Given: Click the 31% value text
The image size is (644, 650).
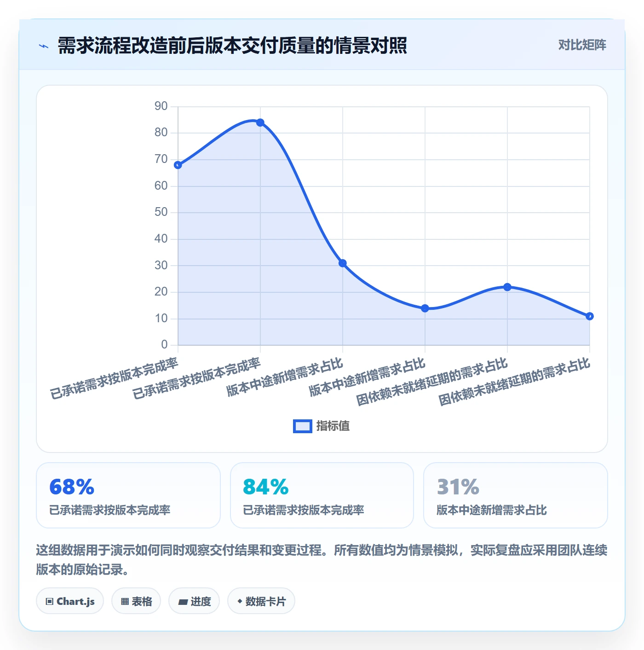Looking at the screenshot, I should pos(458,487).
